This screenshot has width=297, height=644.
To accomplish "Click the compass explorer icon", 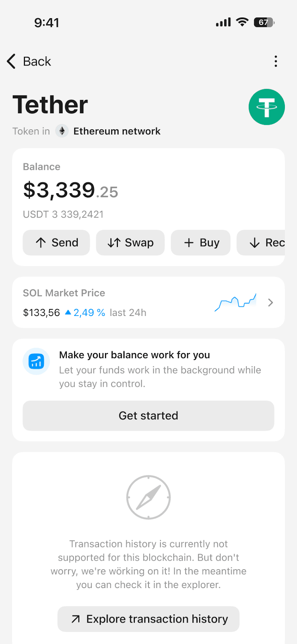I will 148,497.
